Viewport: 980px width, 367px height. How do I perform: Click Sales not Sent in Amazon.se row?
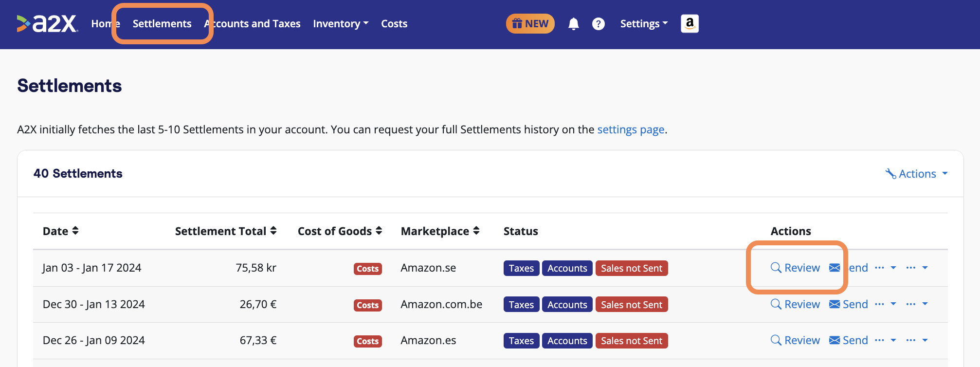tap(632, 268)
